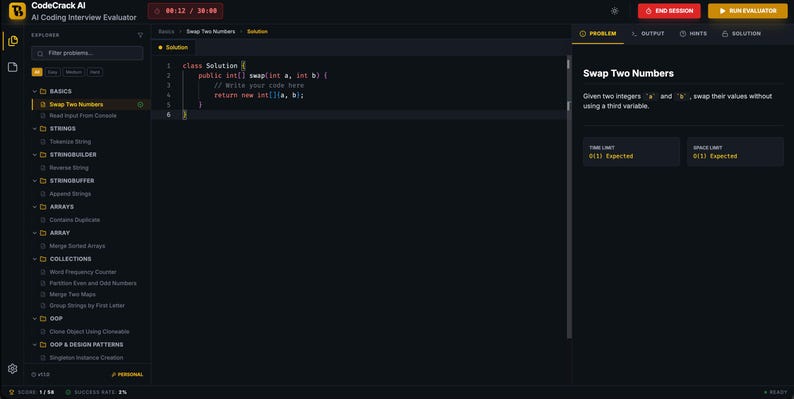Switch to the Problem tab
This screenshot has height=399, width=794.
pos(598,34)
